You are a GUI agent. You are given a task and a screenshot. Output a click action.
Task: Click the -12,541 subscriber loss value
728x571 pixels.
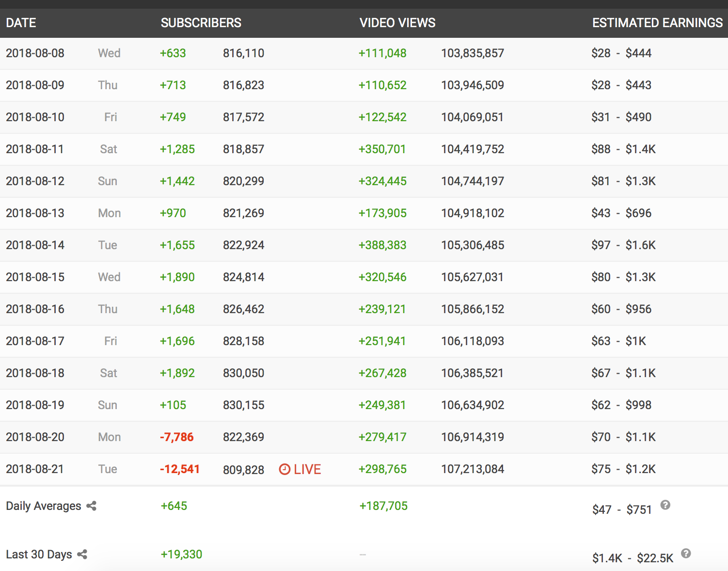180,469
